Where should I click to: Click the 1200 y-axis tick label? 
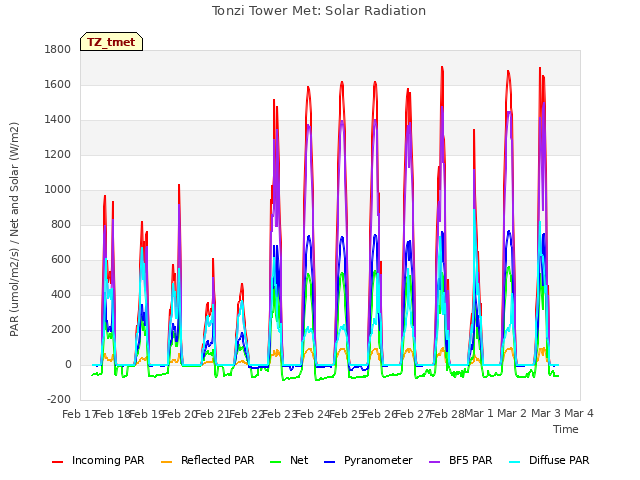pyautogui.click(x=58, y=155)
